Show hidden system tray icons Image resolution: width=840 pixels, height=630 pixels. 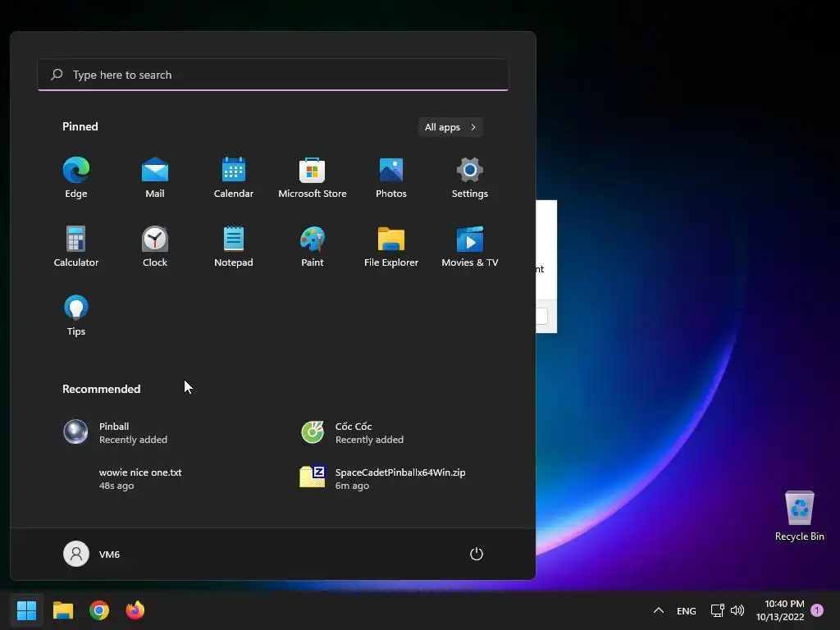659,610
